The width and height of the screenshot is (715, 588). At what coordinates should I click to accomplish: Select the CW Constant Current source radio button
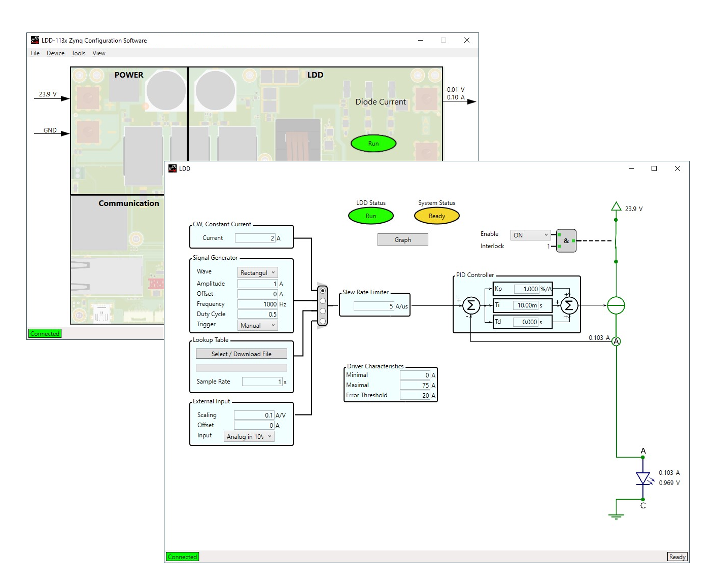point(323,291)
